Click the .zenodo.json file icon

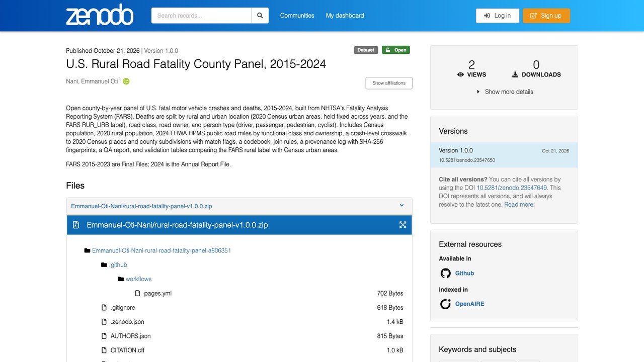[104, 322]
